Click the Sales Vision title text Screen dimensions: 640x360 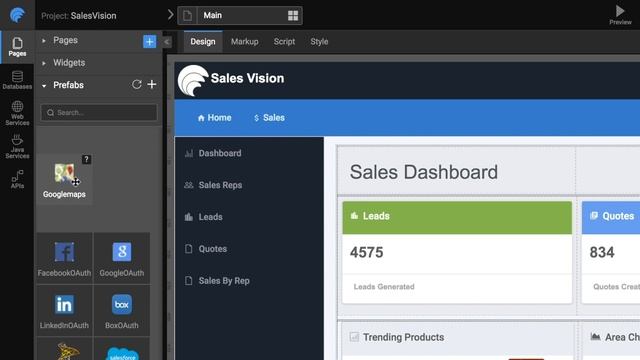point(247,78)
